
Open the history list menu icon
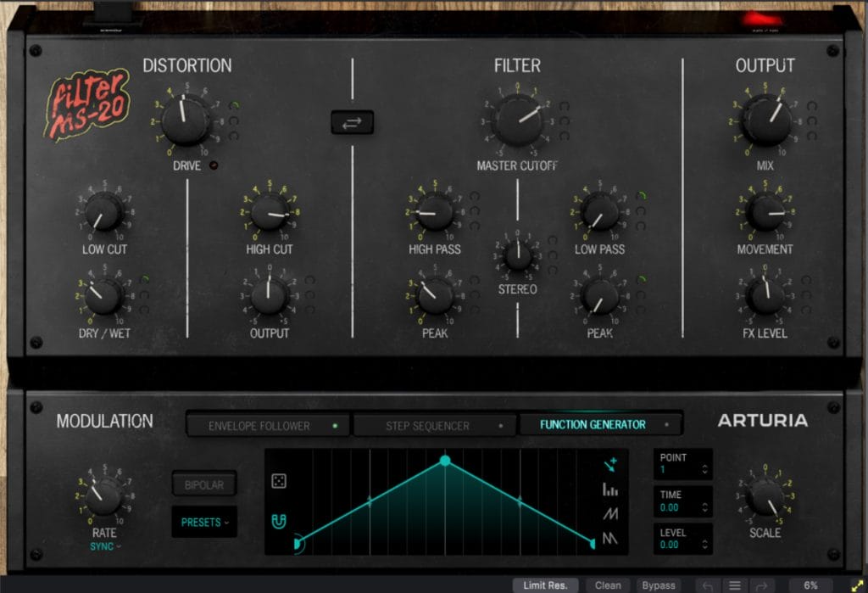(x=735, y=585)
